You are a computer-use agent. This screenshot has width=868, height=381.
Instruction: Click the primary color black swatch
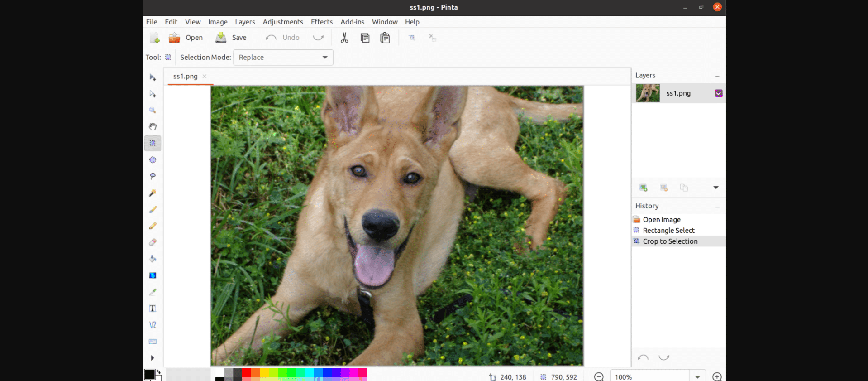(149, 374)
